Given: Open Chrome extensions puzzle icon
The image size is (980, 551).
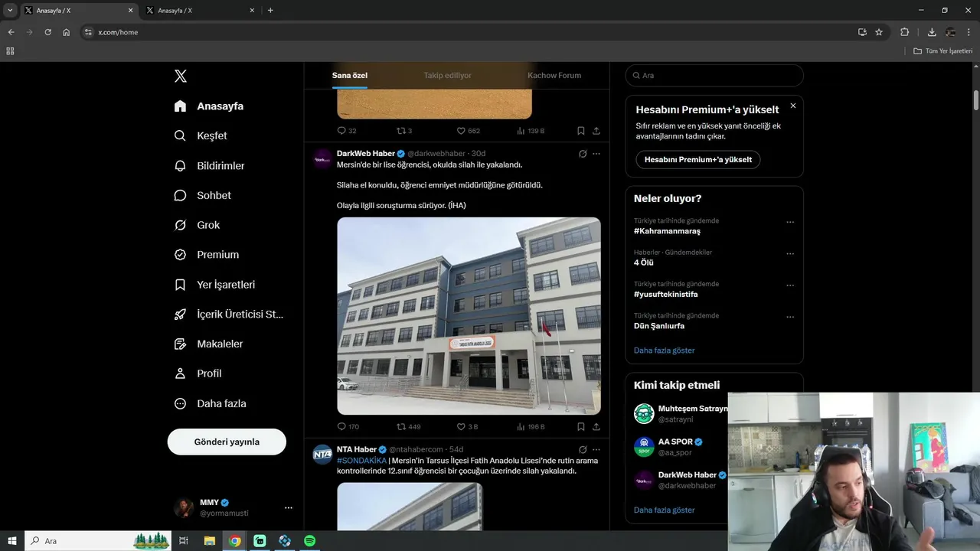Looking at the screenshot, I should pyautogui.click(x=904, y=32).
